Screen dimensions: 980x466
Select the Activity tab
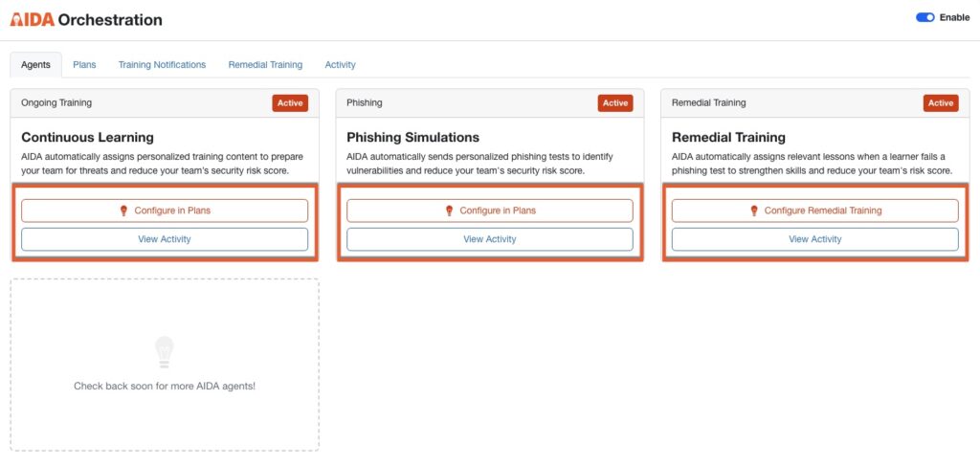340,65
